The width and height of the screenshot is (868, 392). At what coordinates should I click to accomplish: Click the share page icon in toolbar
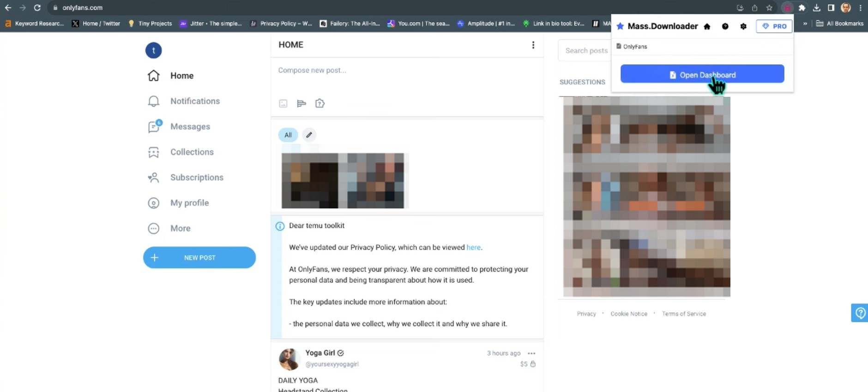tap(754, 8)
